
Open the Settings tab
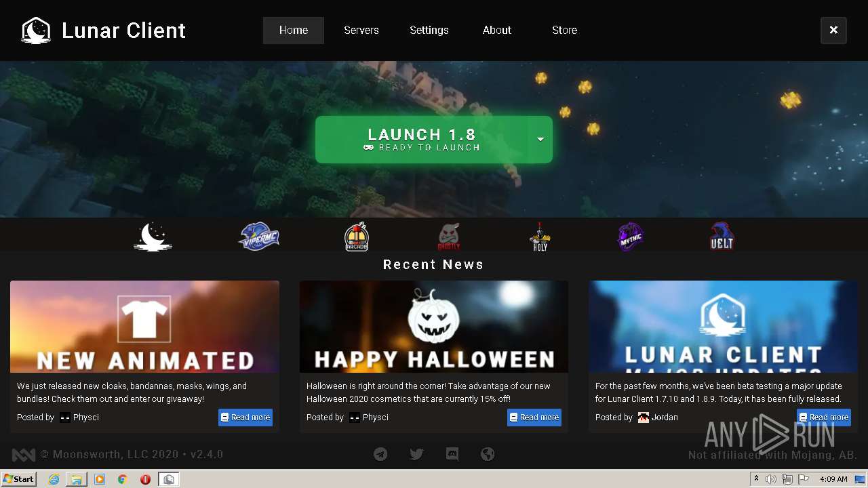point(429,30)
